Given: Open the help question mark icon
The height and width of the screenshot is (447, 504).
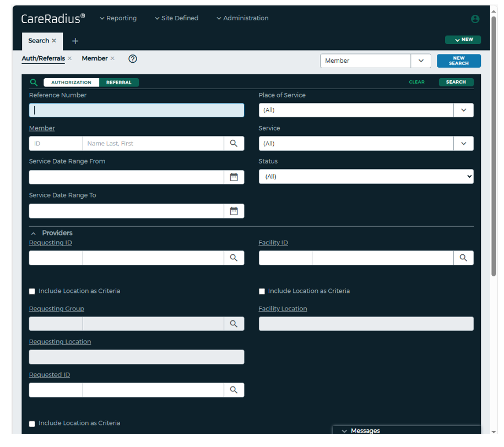Looking at the screenshot, I should coord(132,58).
